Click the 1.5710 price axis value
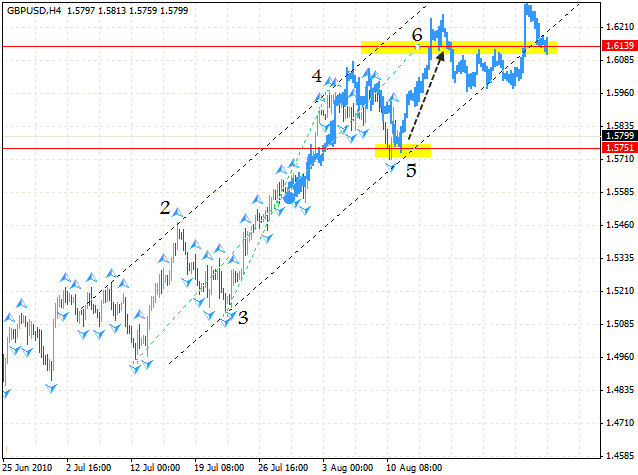Screen dimensions: 638x475 pyautogui.click(x=620, y=159)
